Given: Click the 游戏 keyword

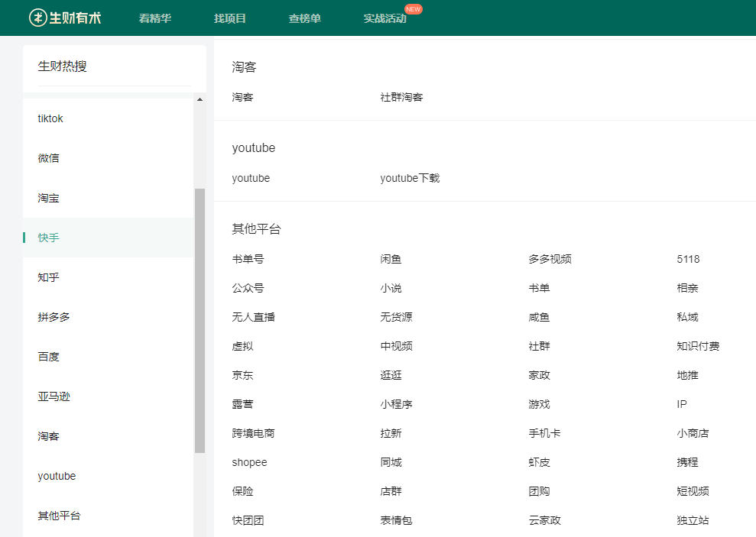Looking at the screenshot, I should [x=539, y=404].
